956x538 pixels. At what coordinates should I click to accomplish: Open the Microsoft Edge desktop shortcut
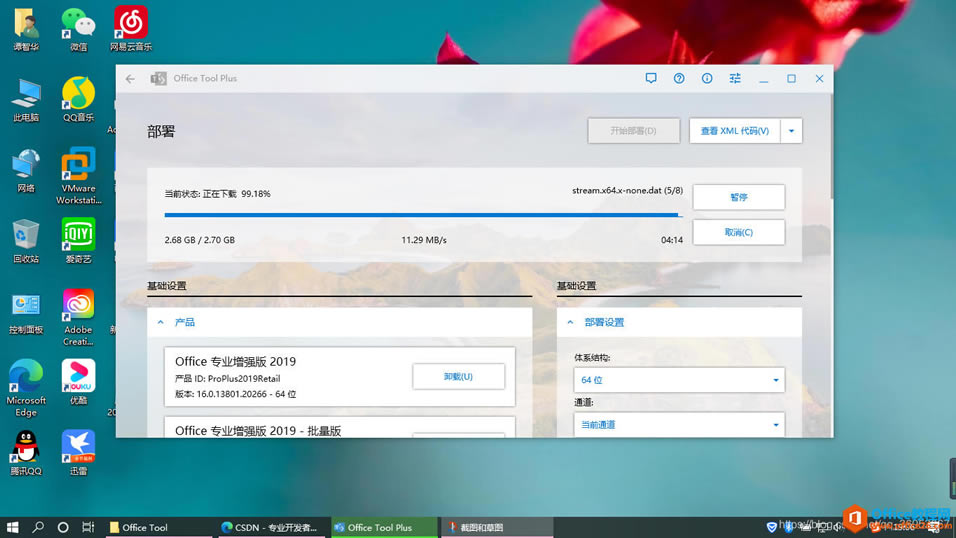pos(26,388)
